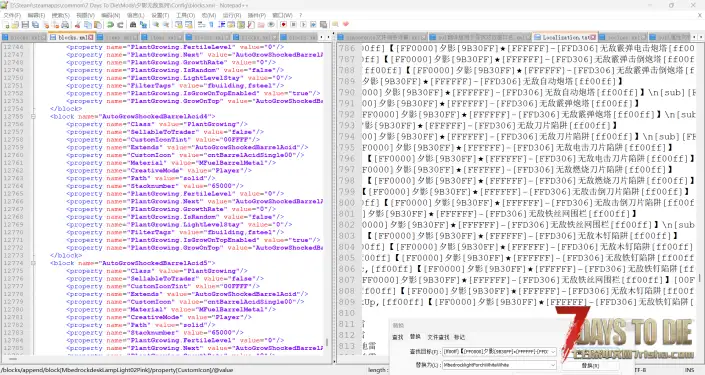Click the New file toolbar icon
Viewport: 705px width, 375px height.
click(x=6, y=25)
